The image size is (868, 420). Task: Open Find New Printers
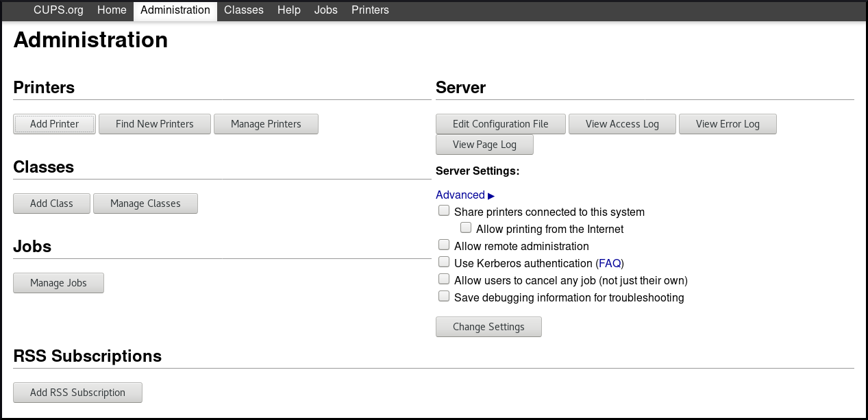(154, 124)
